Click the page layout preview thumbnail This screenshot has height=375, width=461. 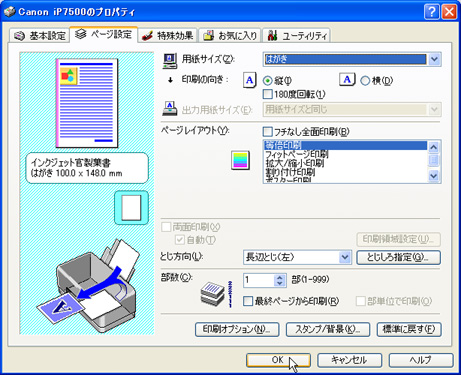[x=87, y=103]
